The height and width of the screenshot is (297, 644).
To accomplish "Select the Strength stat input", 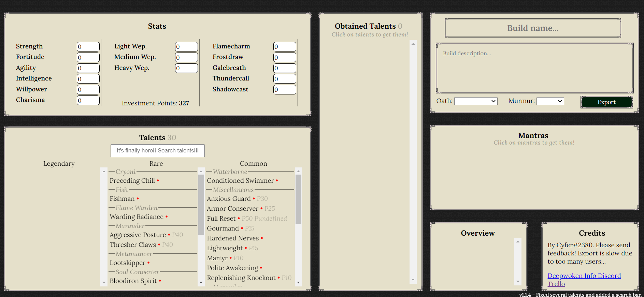I will pos(88,47).
